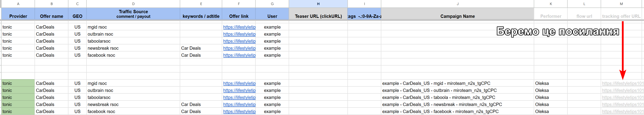The width and height of the screenshot is (644, 115).
Task: Select column D header
Action: pyautogui.click(x=133, y=4)
